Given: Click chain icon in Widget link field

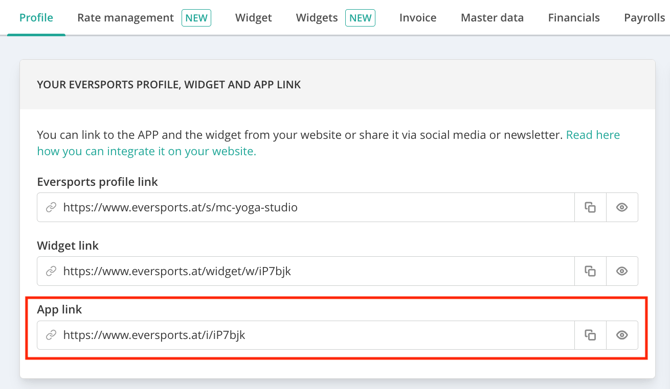Looking at the screenshot, I should pyautogui.click(x=51, y=271).
